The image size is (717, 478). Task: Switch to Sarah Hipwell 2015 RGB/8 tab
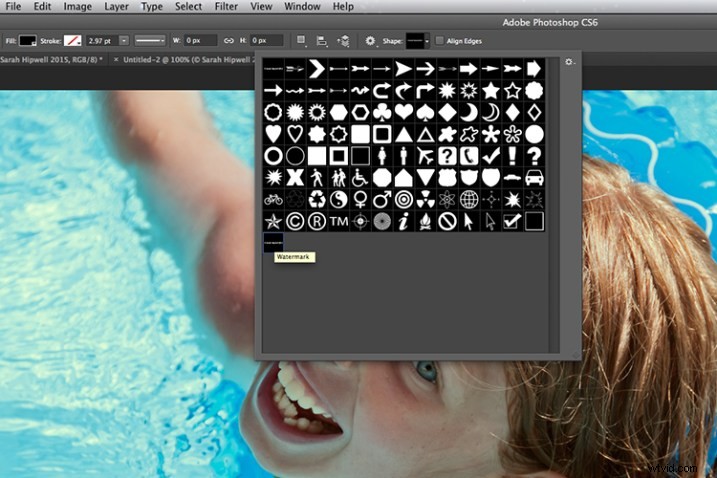tap(51, 59)
